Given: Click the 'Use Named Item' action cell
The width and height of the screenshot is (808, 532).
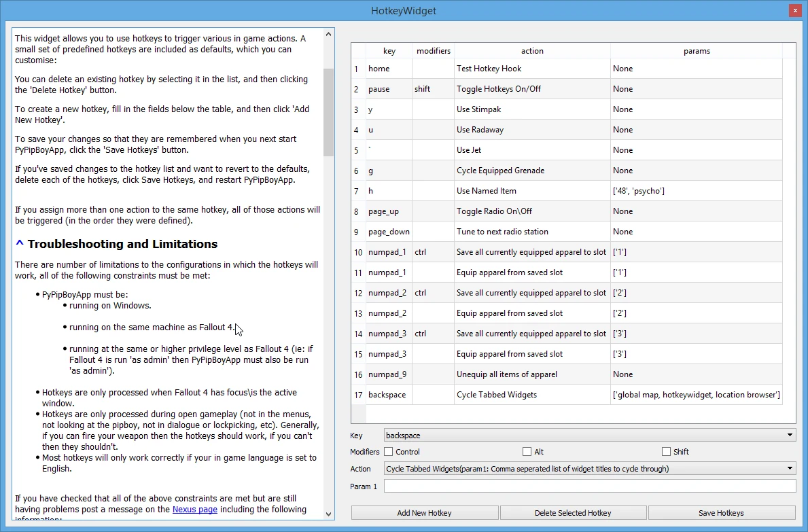Looking at the screenshot, I should [x=532, y=191].
